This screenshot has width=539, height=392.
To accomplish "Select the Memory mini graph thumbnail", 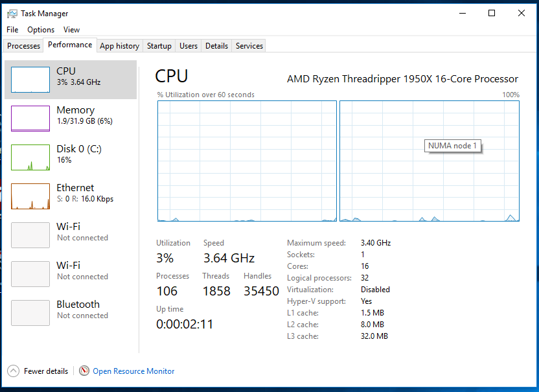I will click(x=30, y=119).
